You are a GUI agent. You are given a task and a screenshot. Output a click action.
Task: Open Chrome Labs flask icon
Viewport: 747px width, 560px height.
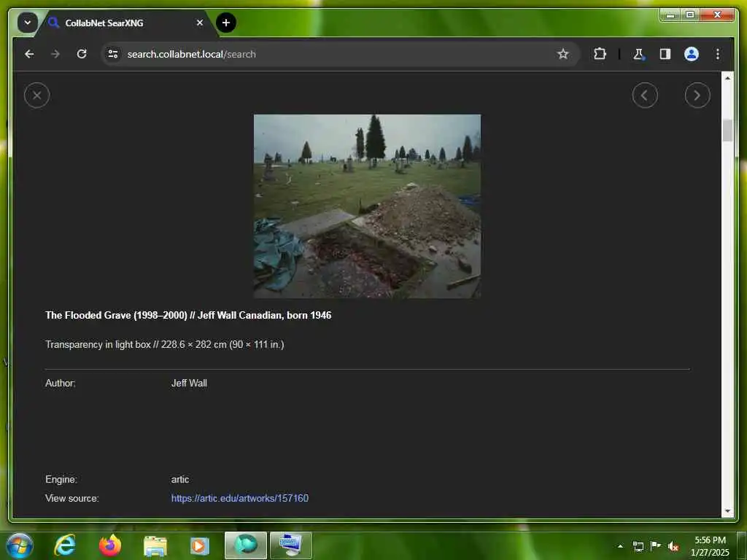tap(638, 54)
